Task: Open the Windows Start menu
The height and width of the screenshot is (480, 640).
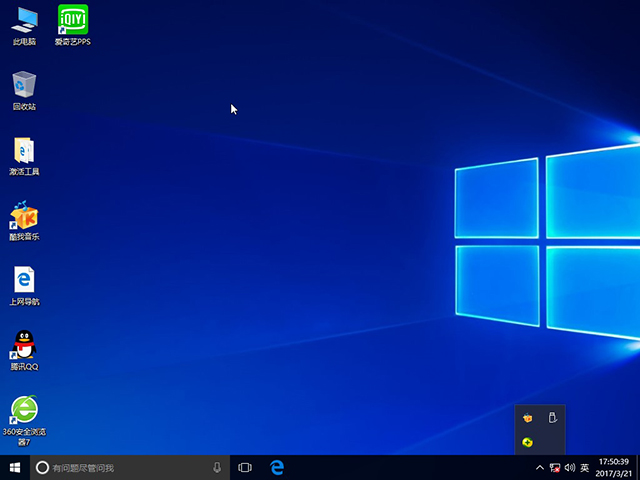Action: tap(15, 467)
